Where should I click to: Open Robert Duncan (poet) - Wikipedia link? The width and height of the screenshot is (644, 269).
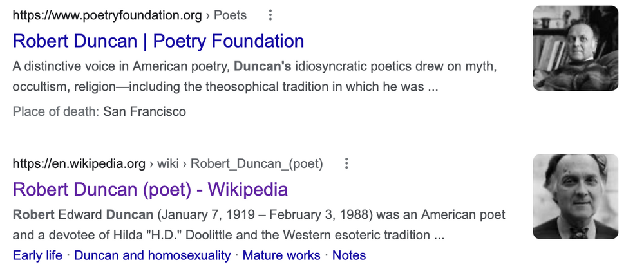coord(150,189)
